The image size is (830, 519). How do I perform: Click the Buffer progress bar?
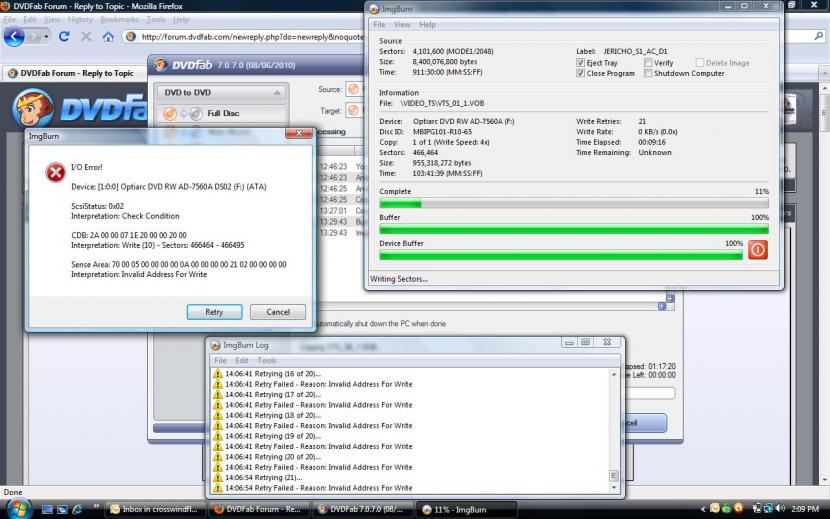pyautogui.click(x=574, y=230)
